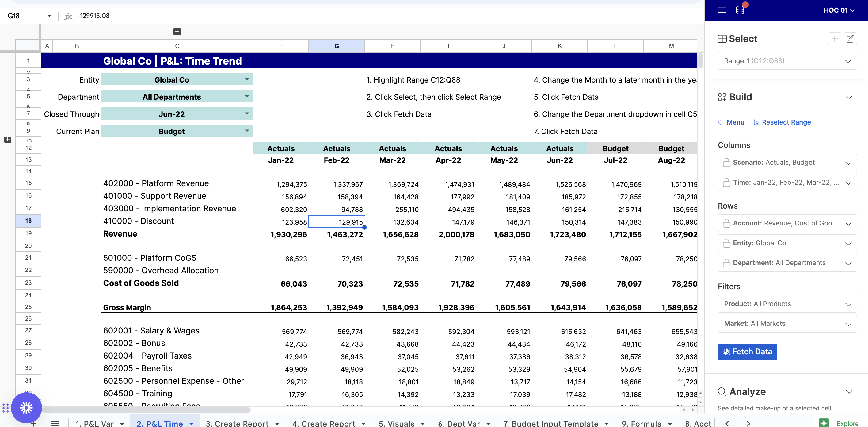Collapse the Build section chevron
868x427 pixels.
pos(849,97)
